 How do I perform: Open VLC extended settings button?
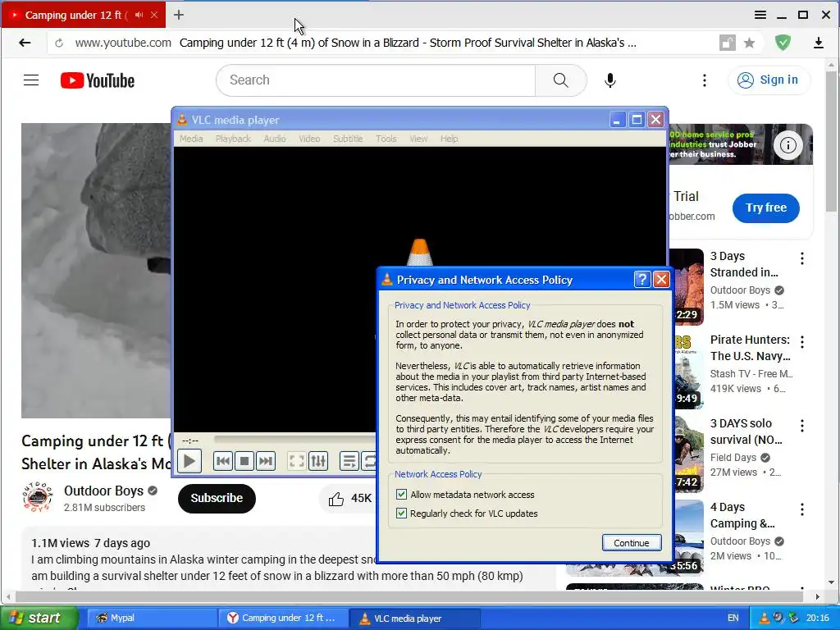tap(317, 461)
